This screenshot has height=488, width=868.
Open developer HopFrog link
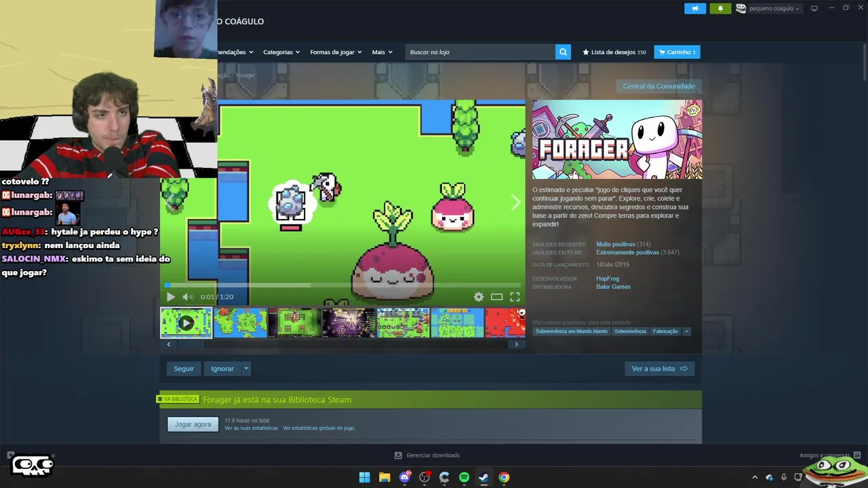tap(608, 279)
